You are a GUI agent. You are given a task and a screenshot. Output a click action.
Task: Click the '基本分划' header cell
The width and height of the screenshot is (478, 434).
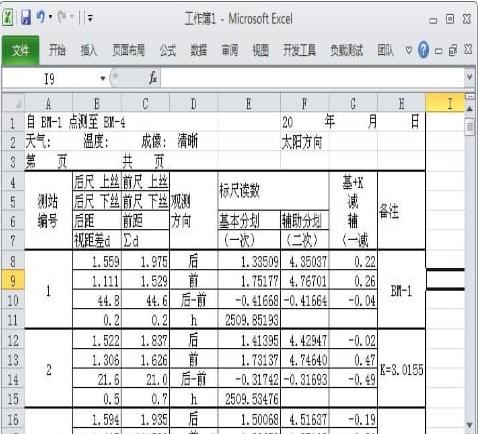click(249, 220)
